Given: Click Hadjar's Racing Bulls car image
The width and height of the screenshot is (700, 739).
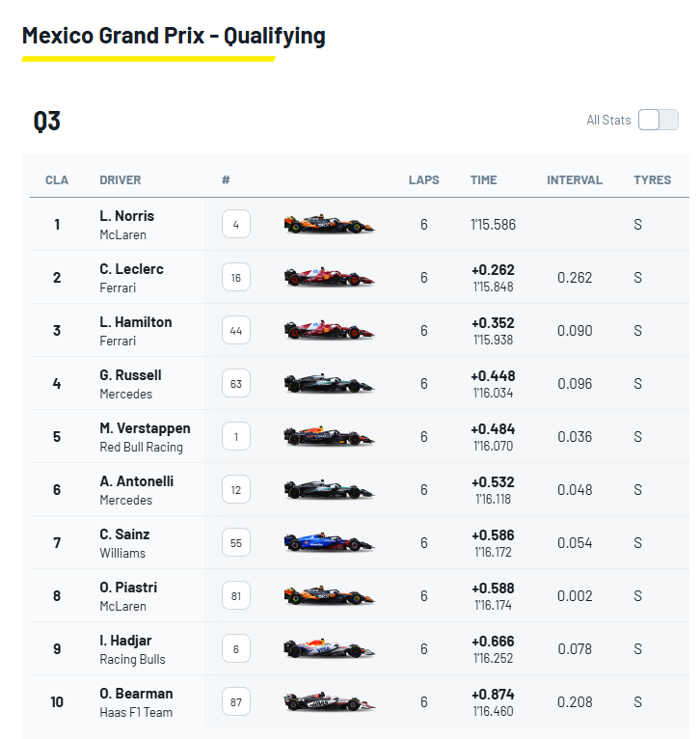Looking at the screenshot, I should pyautogui.click(x=329, y=649).
